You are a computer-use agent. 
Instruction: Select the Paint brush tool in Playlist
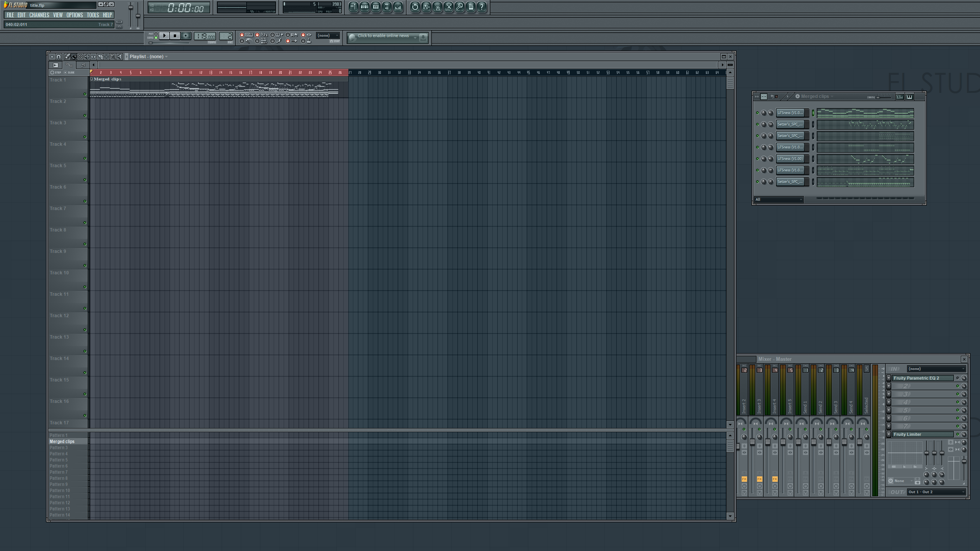point(74,57)
